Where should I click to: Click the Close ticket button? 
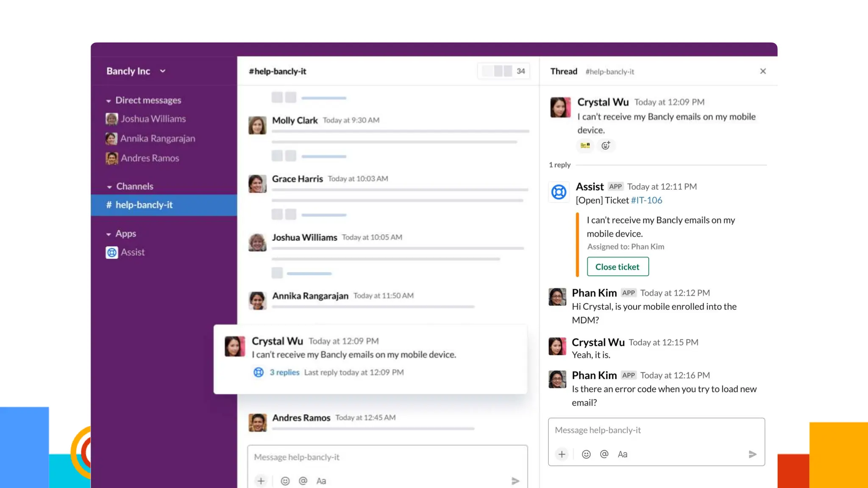tap(618, 267)
